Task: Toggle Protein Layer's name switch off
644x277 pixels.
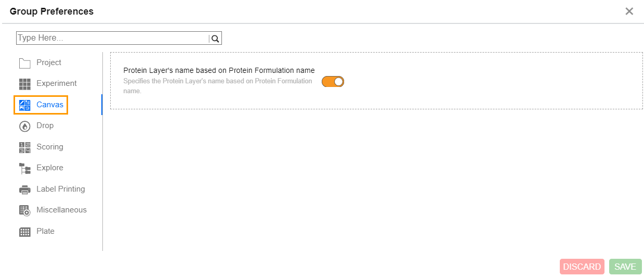Action: click(333, 81)
